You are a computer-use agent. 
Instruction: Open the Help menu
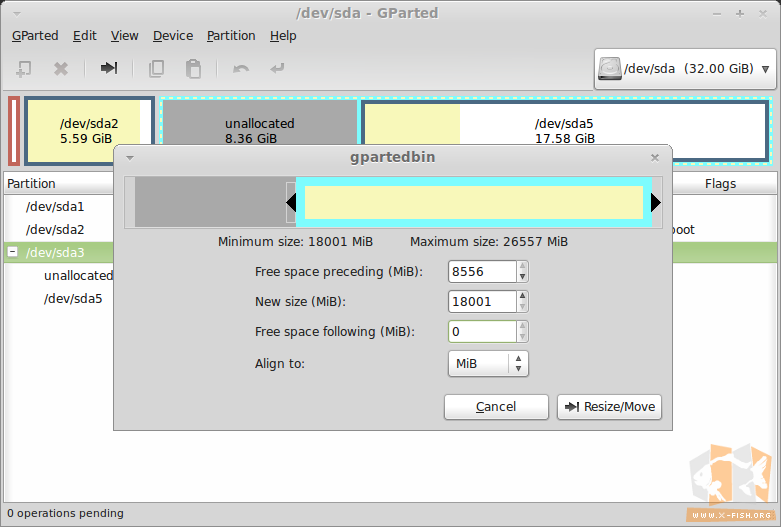pyautogui.click(x=283, y=36)
